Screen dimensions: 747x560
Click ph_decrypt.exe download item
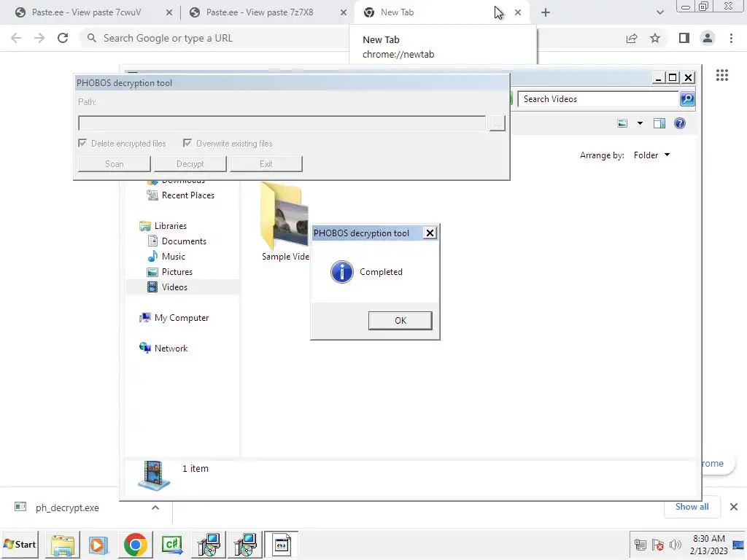coord(67,507)
